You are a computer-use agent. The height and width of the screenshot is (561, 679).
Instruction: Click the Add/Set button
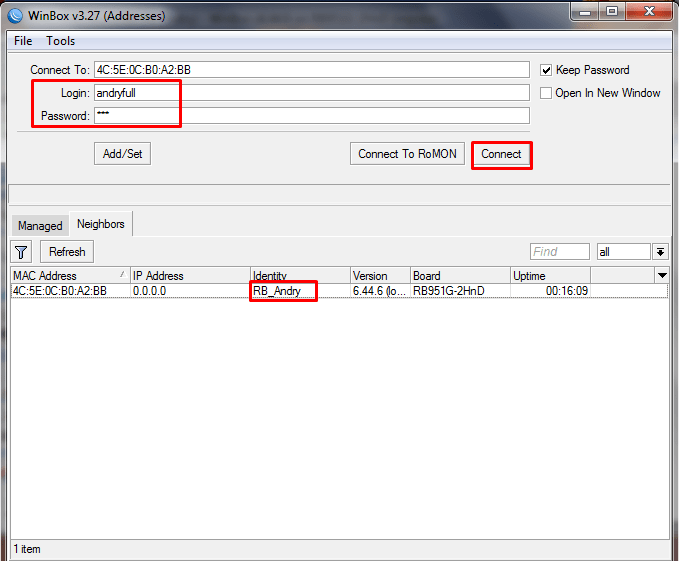click(x=122, y=154)
